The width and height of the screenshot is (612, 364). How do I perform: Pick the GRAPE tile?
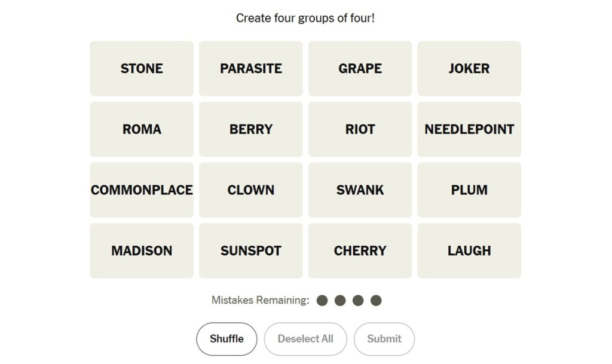(360, 69)
